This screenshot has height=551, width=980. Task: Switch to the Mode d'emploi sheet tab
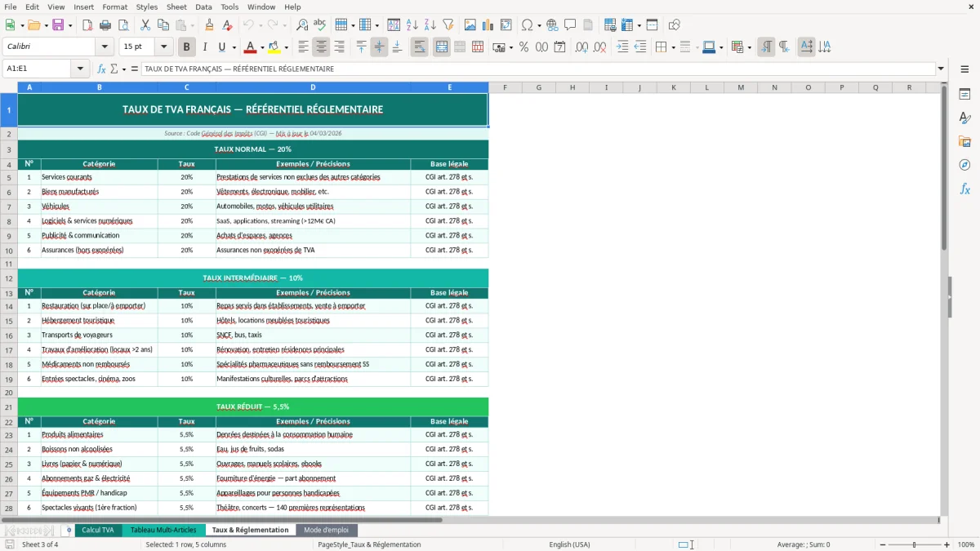pos(326,530)
